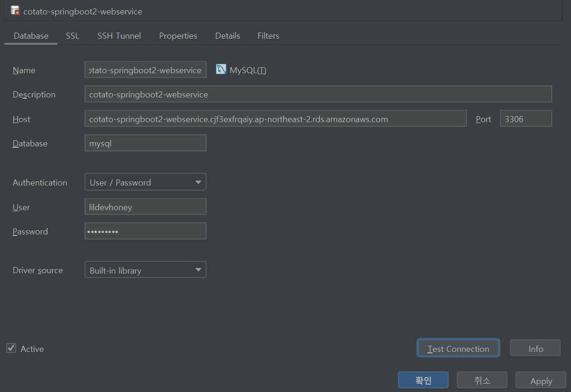Click the User field with lildevhoney
The width and height of the screenshot is (571, 392).
pos(146,207)
